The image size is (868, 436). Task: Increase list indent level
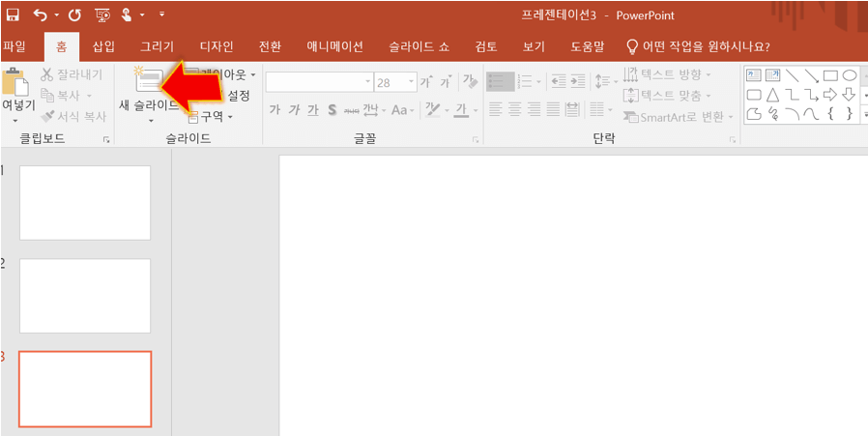pyautogui.click(x=577, y=82)
